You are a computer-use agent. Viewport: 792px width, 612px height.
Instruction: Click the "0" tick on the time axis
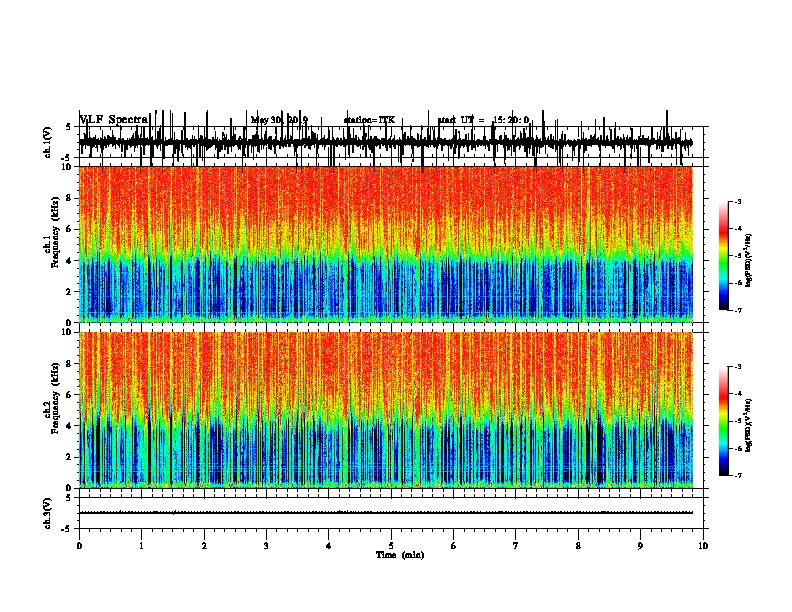pyautogui.click(x=79, y=546)
